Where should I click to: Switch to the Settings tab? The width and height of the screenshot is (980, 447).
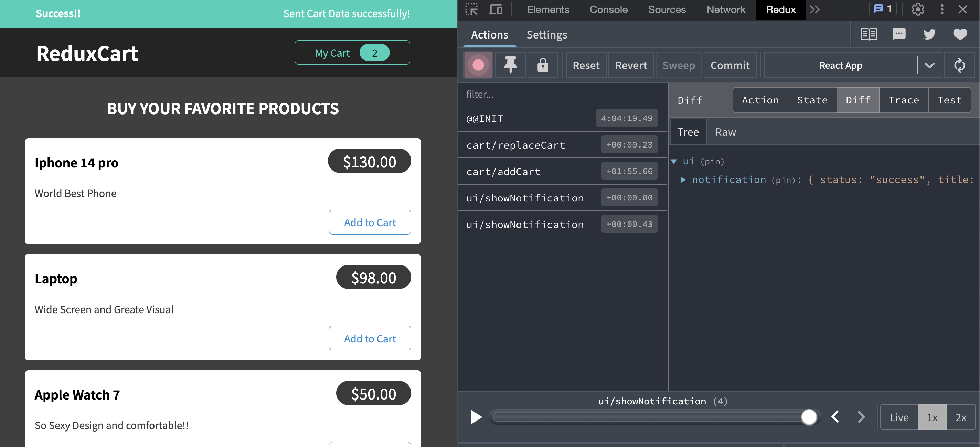[546, 35]
